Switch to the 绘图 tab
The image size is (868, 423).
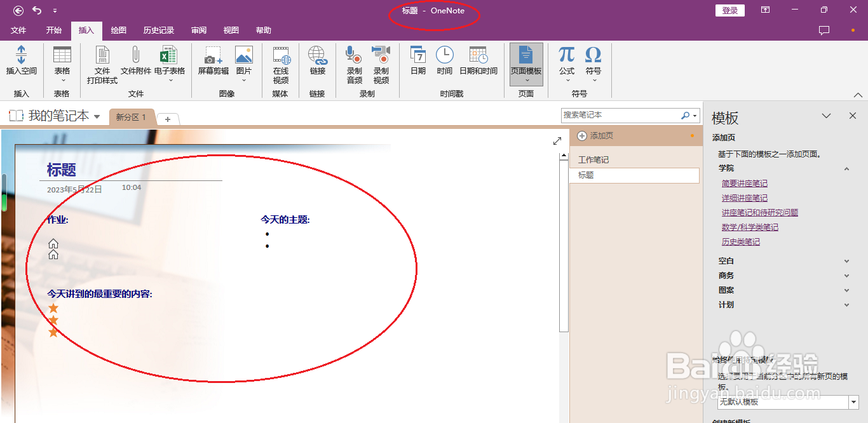click(119, 30)
